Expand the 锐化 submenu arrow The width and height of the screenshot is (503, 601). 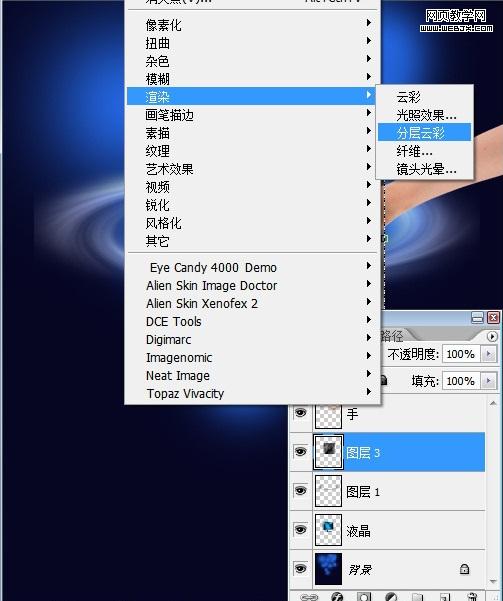(x=369, y=203)
